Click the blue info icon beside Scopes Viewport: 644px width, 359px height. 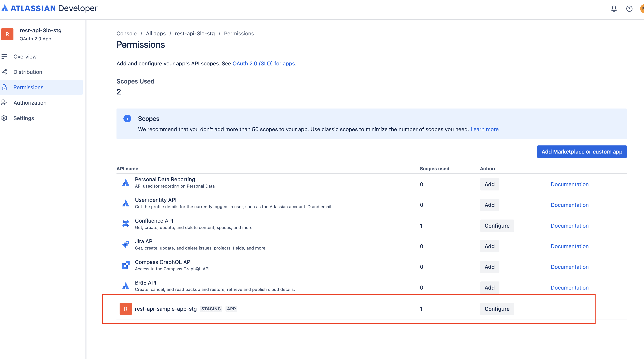[x=127, y=119]
